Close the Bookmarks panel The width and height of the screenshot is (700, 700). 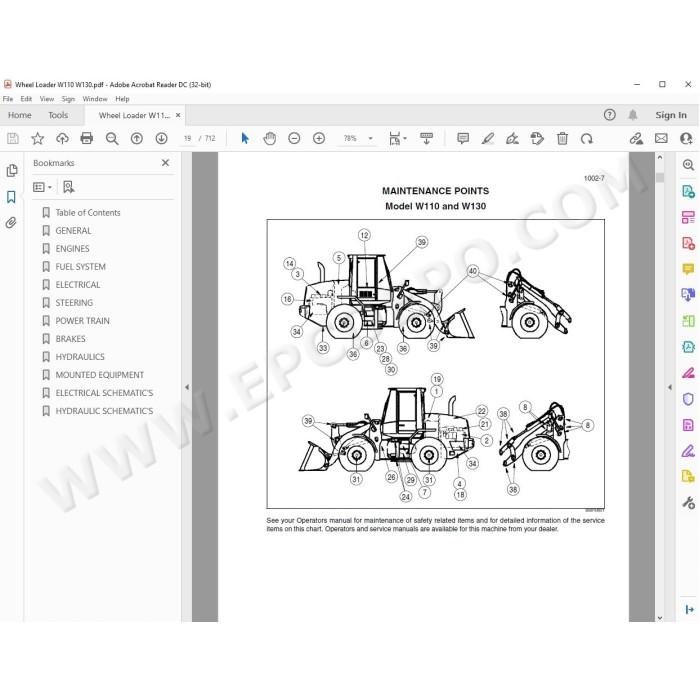(165, 163)
